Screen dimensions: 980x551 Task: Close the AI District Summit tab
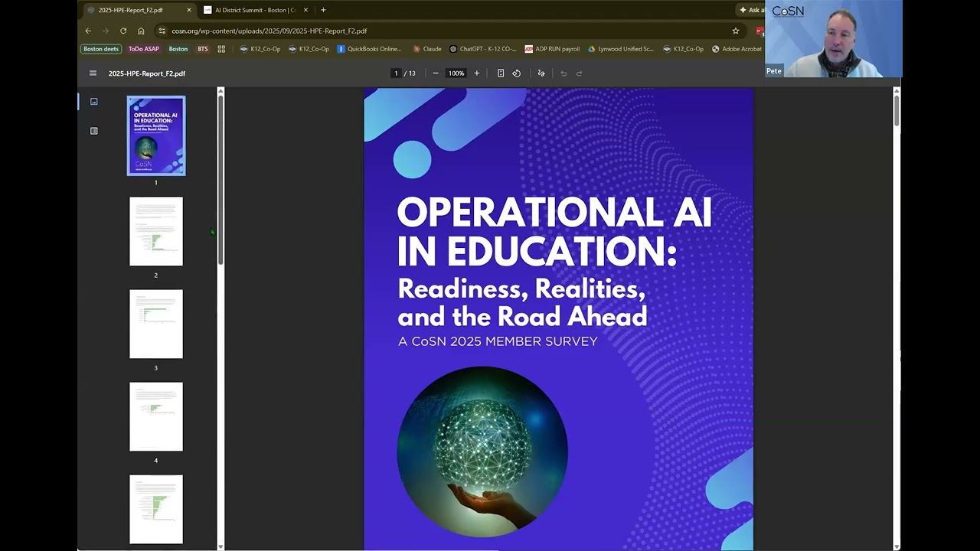tap(305, 10)
